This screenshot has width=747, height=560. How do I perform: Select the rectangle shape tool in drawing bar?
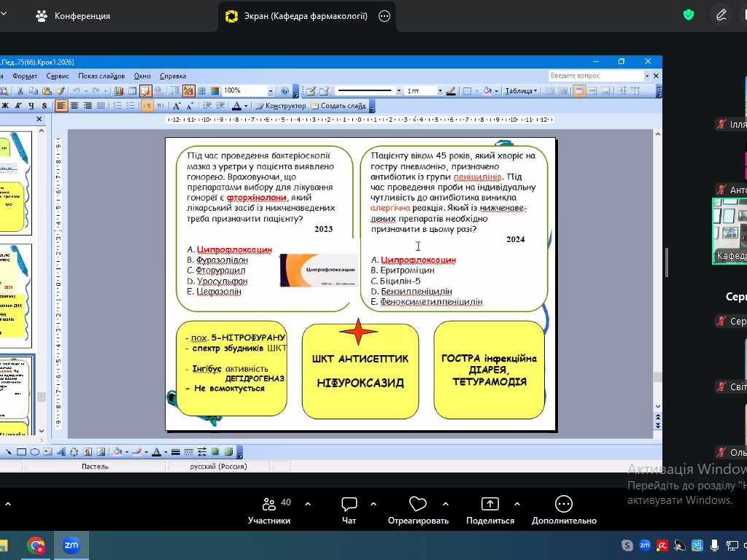click(x=21, y=452)
